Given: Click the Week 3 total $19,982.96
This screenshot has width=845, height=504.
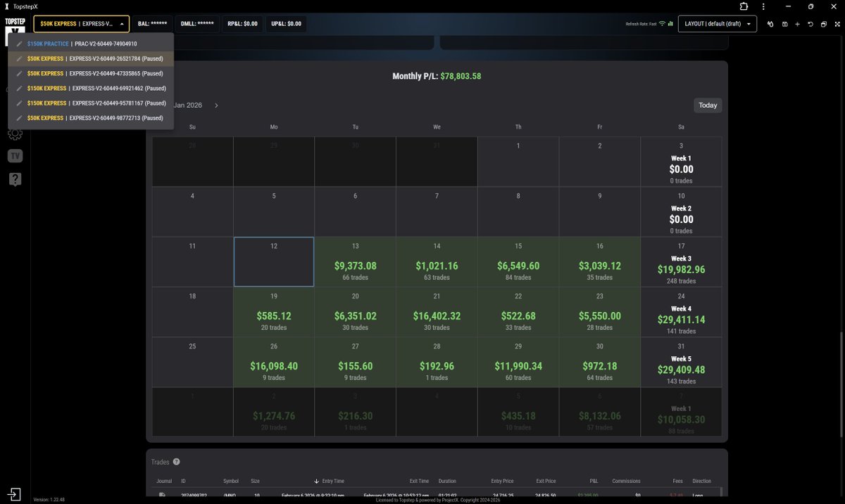Looking at the screenshot, I should click(x=681, y=270).
